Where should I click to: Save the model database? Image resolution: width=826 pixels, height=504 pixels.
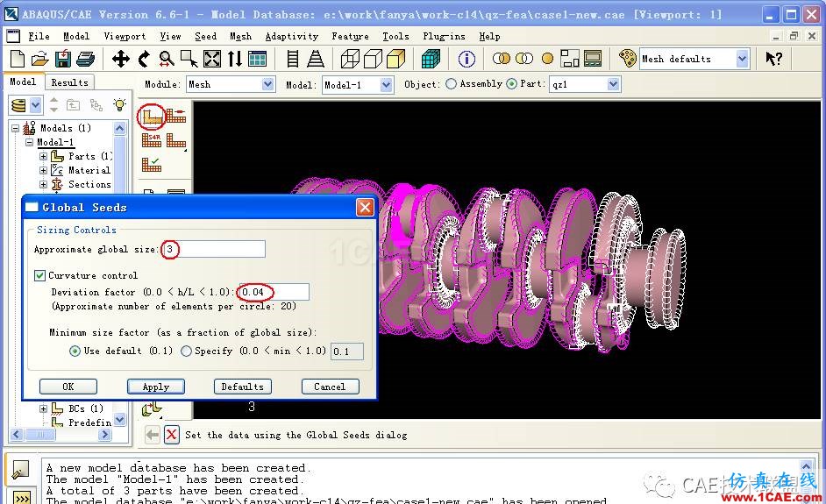pos(62,59)
